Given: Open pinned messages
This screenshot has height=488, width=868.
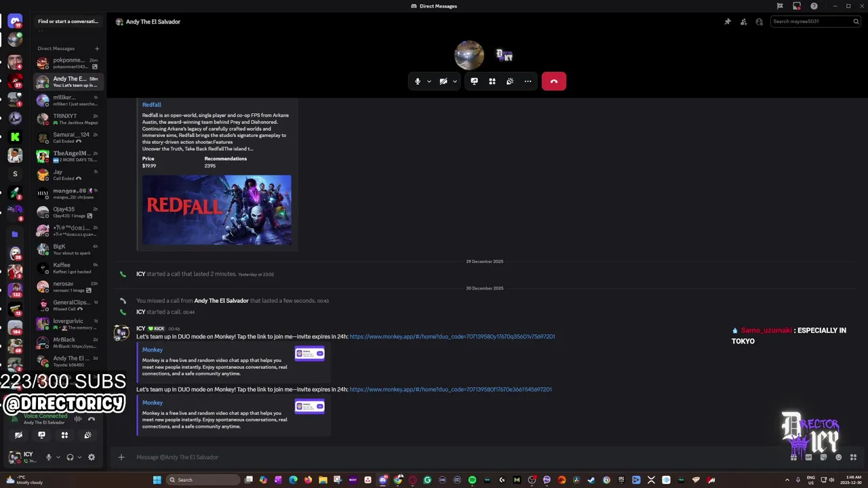Looking at the screenshot, I should 728,22.
